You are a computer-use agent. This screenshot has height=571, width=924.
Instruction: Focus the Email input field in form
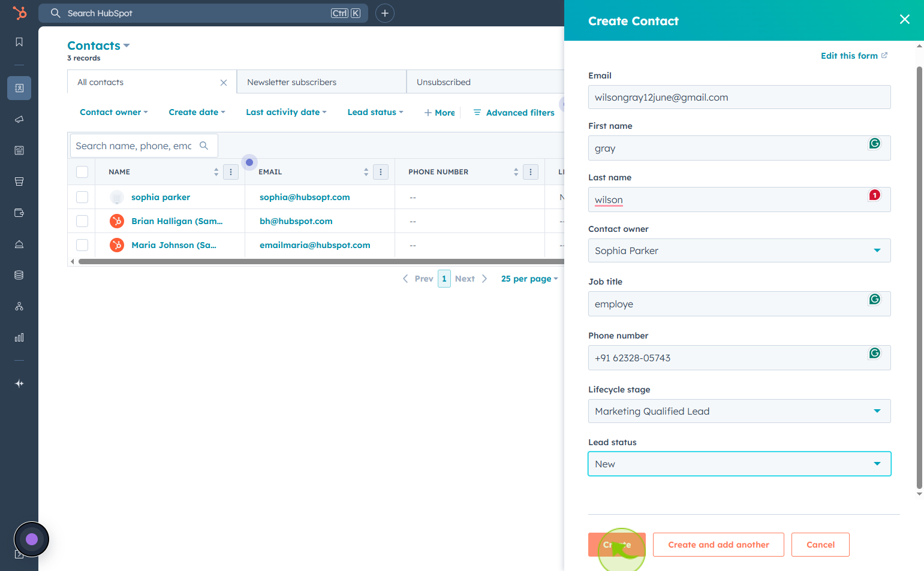pyautogui.click(x=739, y=97)
